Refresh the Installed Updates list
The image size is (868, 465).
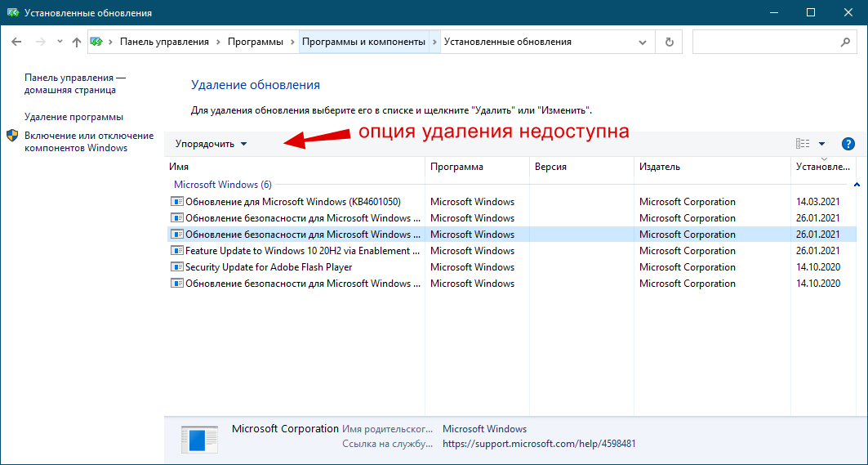coord(670,42)
